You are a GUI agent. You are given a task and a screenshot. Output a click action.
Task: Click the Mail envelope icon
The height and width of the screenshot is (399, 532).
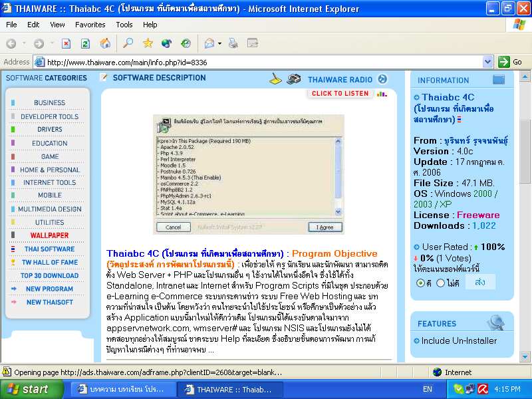tap(209, 43)
